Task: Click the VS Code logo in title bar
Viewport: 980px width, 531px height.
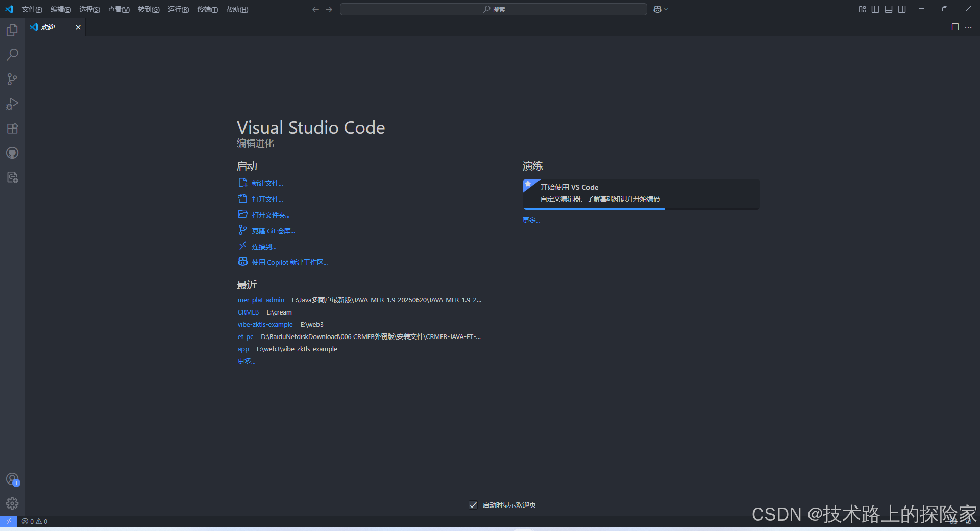Action: click(x=9, y=9)
